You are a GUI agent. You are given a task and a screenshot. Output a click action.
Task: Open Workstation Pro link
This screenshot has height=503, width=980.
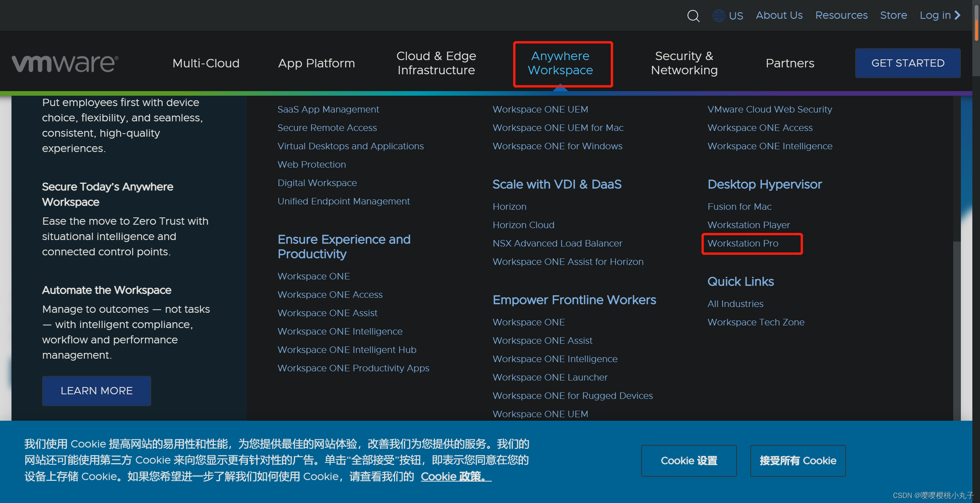pos(743,243)
